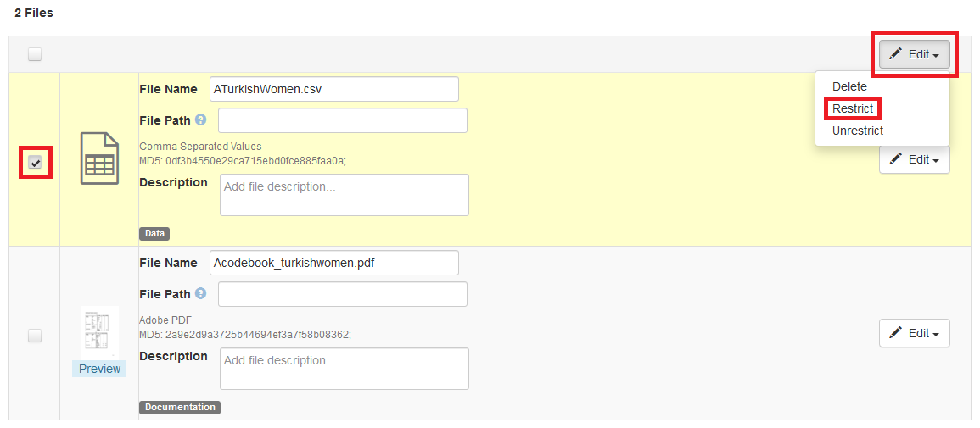Click the "Adobe PDF" file type text
This screenshot has height=428, width=980.
coord(165,320)
